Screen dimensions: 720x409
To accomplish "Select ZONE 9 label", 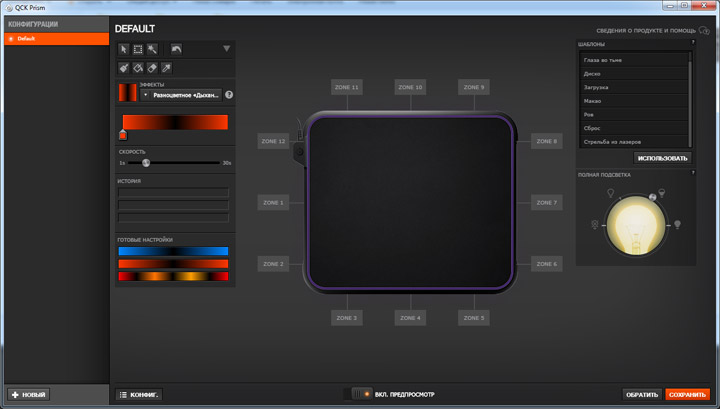I will coord(473,87).
